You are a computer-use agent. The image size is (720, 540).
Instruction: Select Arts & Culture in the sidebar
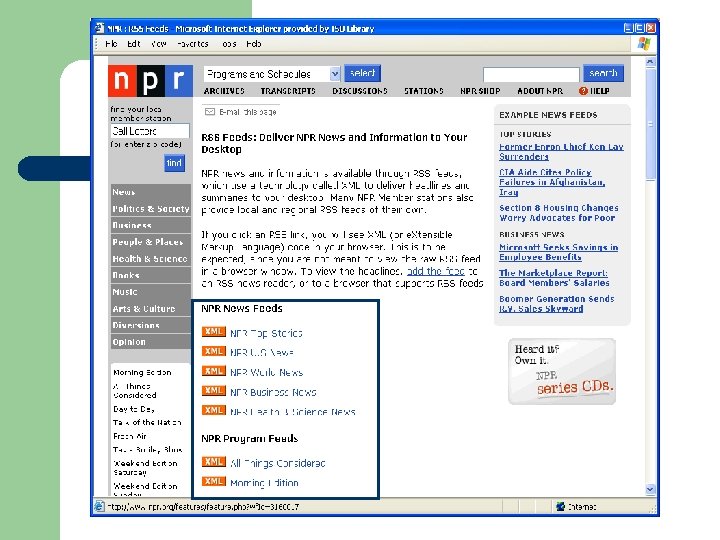point(151,309)
